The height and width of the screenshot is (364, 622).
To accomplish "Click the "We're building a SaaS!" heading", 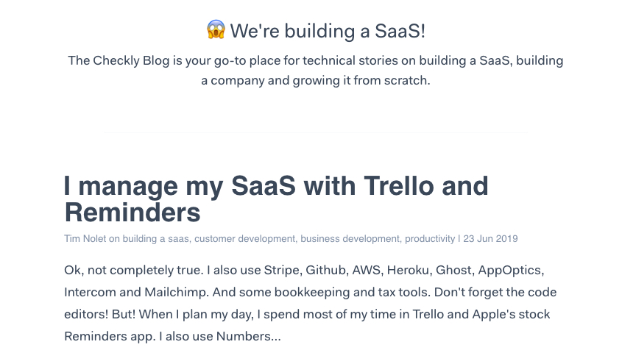I will tap(328, 31).
